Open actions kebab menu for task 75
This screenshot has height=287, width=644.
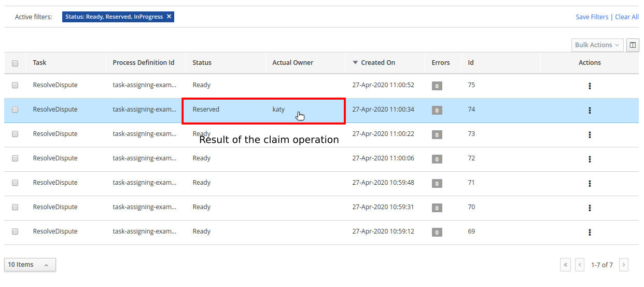pos(590,86)
